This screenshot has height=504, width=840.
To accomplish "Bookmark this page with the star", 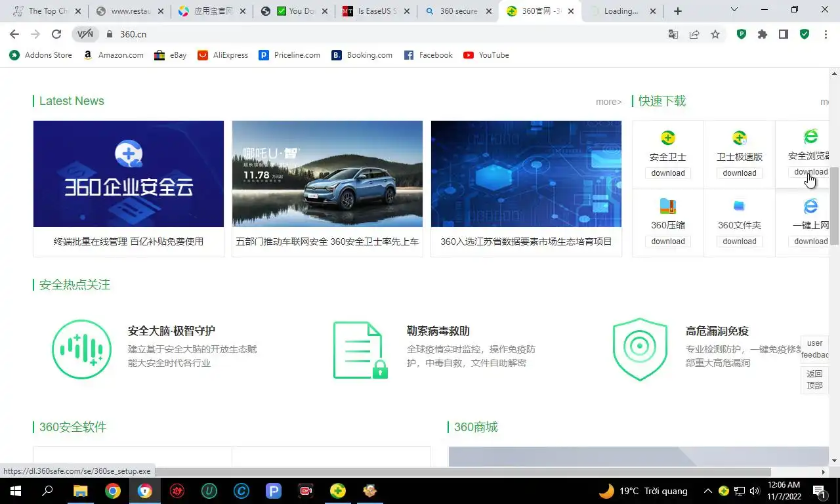I will 715,34.
